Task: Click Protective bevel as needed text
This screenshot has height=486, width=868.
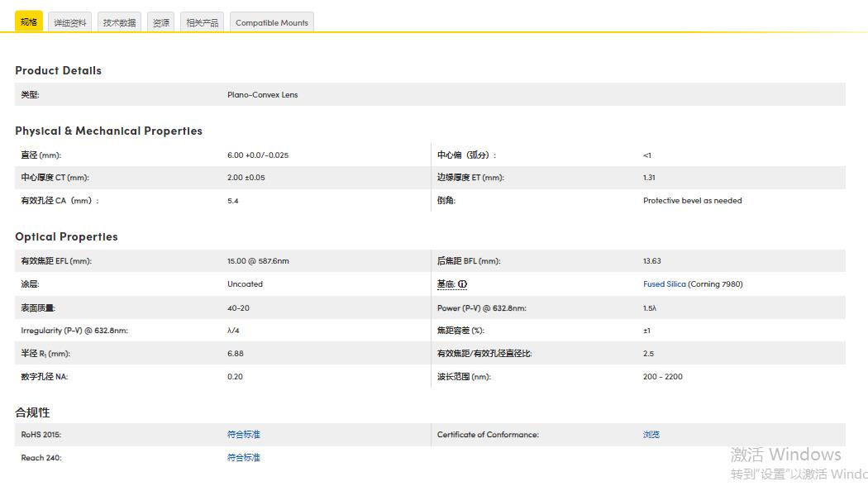Action: pos(693,200)
